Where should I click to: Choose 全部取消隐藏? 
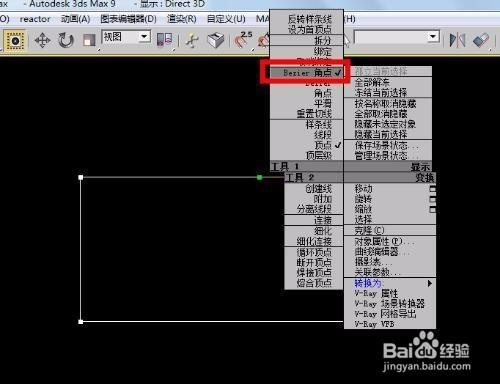coord(381,114)
